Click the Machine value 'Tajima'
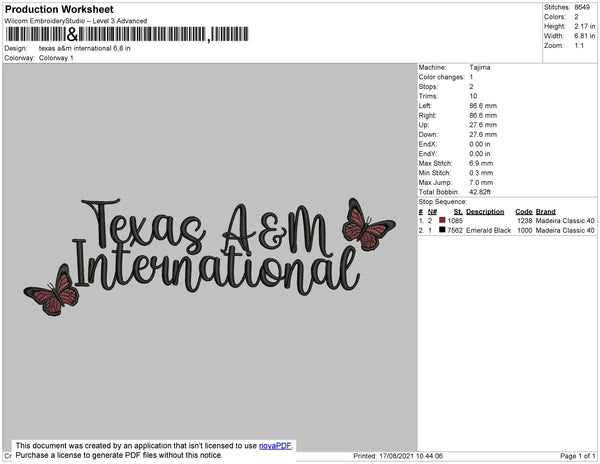Screen dimensions: 600x464 (480, 67)
